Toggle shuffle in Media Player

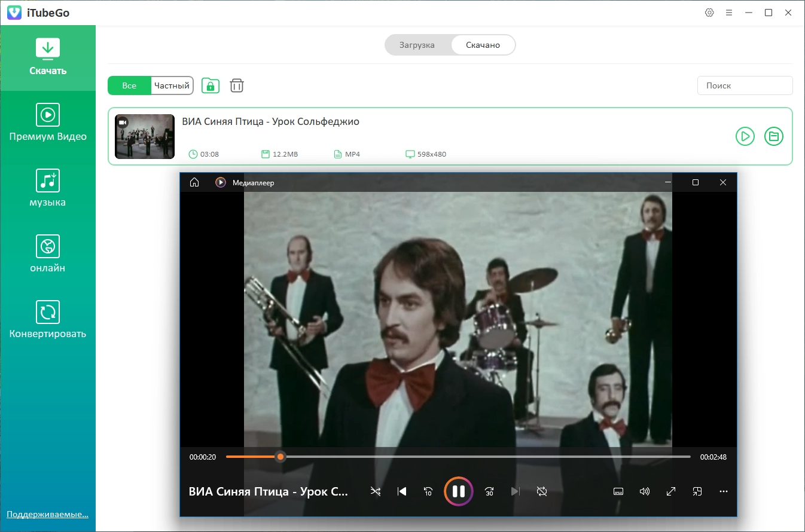pos(375,491)
